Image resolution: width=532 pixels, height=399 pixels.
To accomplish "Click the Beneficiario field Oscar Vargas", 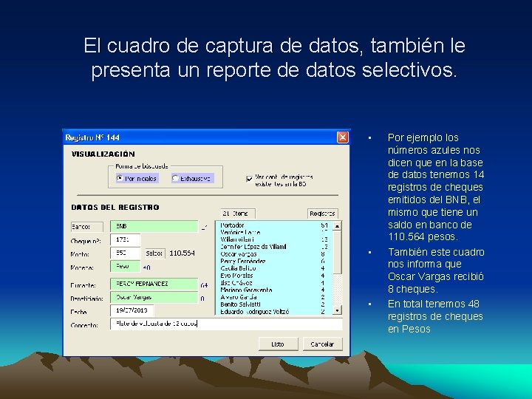I will [154, 298].
